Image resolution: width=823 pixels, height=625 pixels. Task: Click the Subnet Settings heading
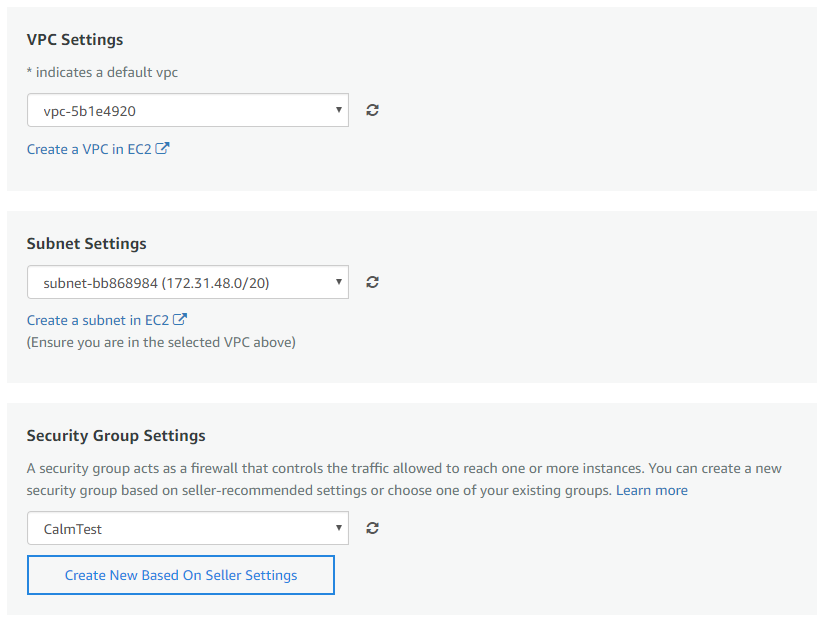point(87,243)
